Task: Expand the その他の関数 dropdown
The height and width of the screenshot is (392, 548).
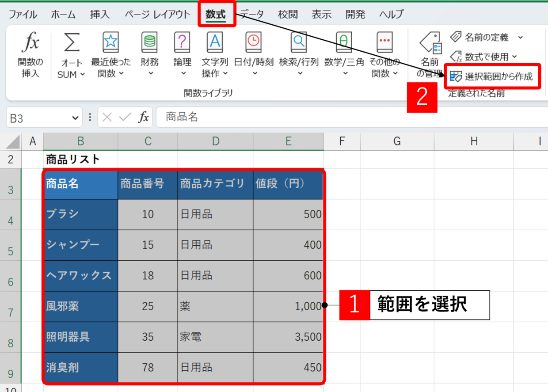Action: (395, 74)
